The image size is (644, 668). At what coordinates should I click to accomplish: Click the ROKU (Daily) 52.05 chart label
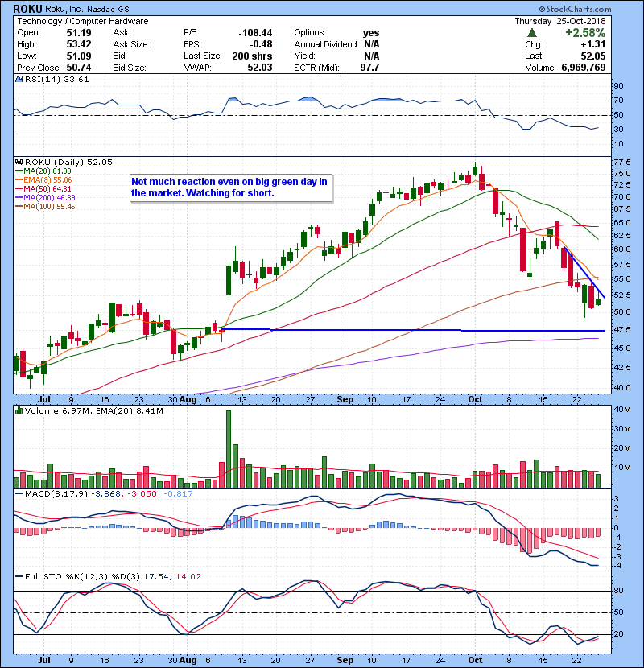pos(68,162)
